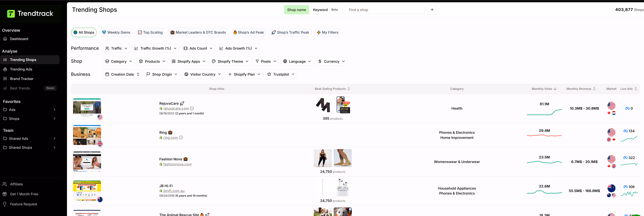The width and height of the screenshot is (644, 216).
Task: Open the Products filter dropdown
Action: (152, 61)
